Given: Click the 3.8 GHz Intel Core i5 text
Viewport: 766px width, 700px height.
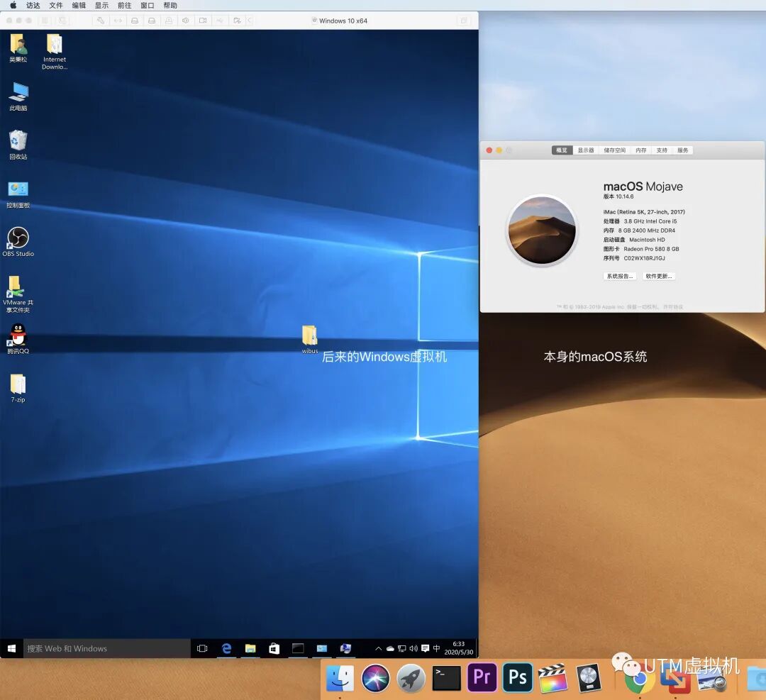Looking at the screenshot, I should [x=650, y=221].
